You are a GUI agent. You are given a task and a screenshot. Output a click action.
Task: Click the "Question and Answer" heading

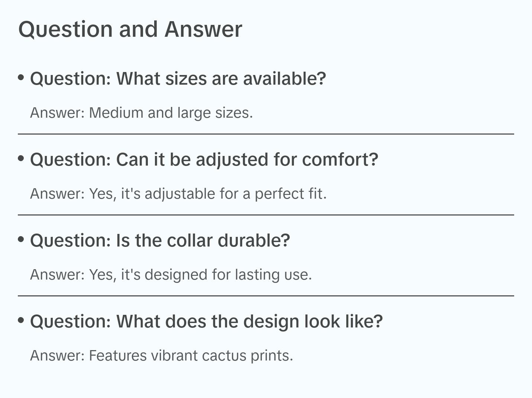point(130,29)
